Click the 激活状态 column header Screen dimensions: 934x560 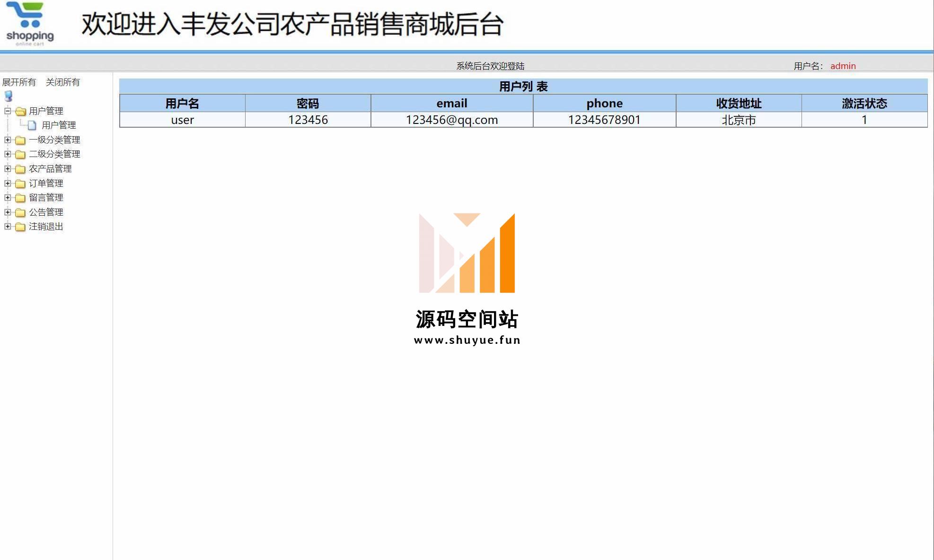(x=864, y=104)
